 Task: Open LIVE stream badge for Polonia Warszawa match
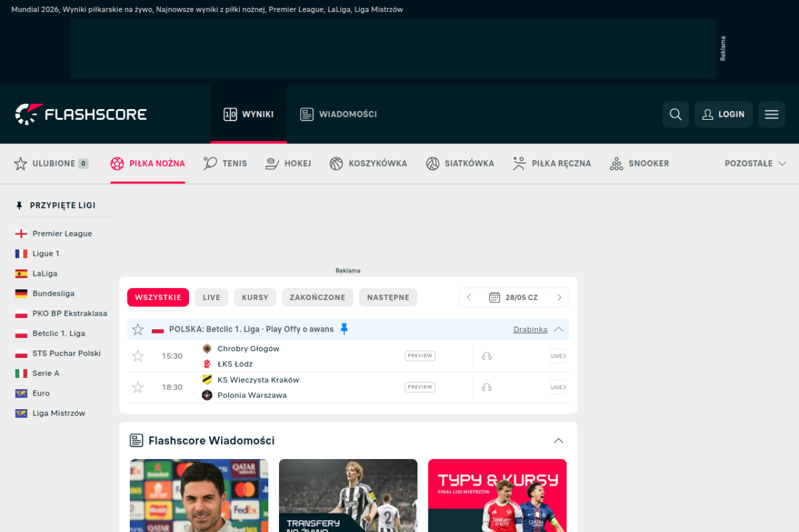(559, 387)
